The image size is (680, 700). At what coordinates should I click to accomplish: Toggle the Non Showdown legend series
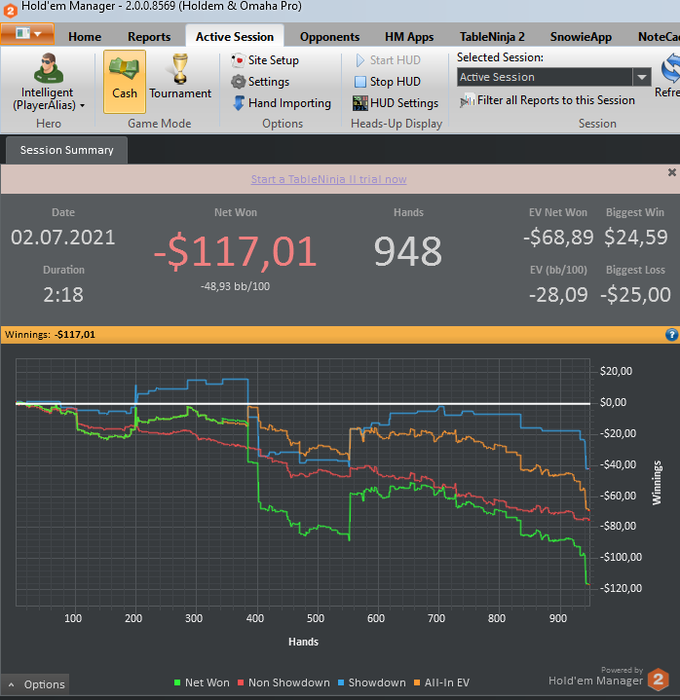pyautogui.click(x=284, y=683)
